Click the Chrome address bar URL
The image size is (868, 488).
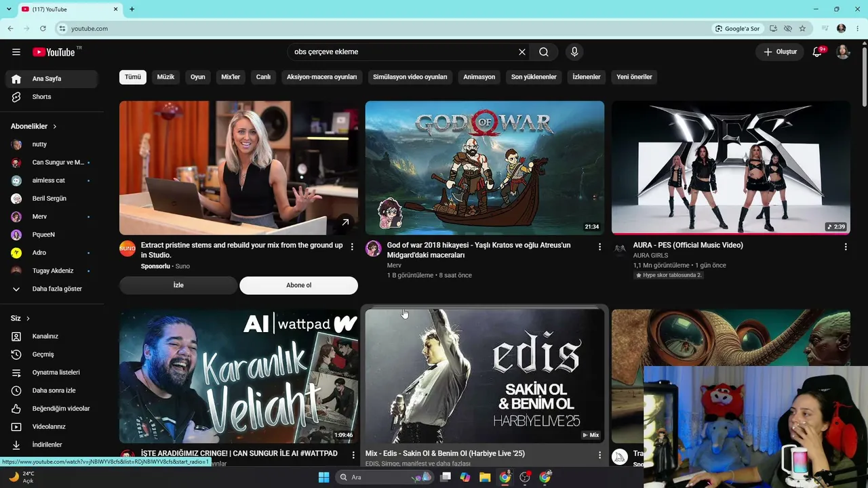click(x=90, y=28)
